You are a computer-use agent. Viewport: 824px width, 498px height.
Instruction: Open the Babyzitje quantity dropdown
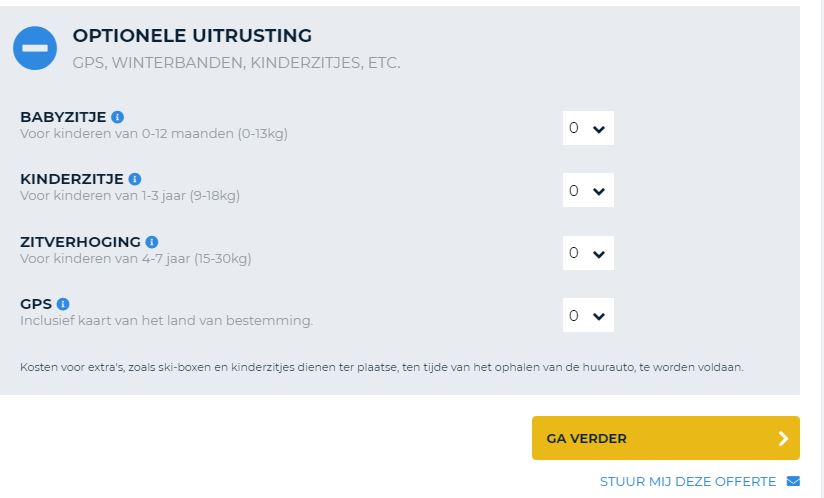pos(588,128)
